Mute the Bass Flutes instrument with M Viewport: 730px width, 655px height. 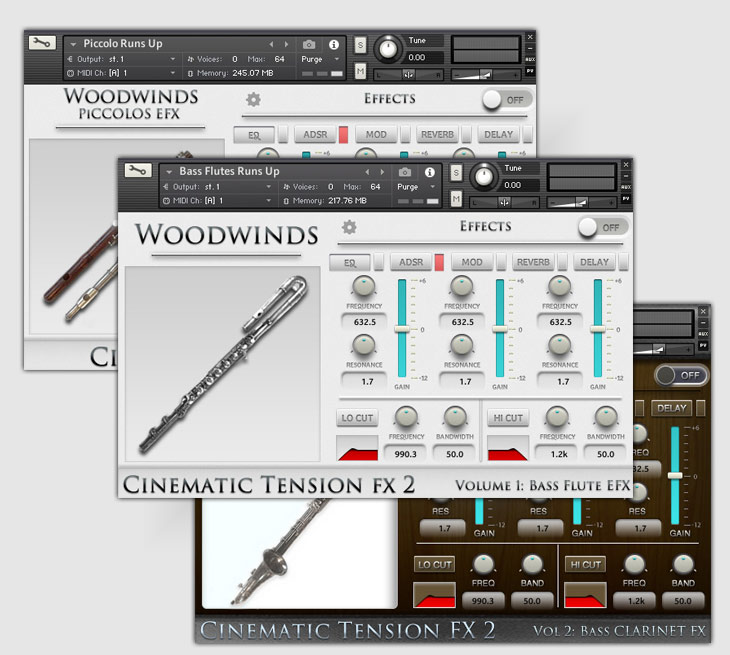coord(456,200)
